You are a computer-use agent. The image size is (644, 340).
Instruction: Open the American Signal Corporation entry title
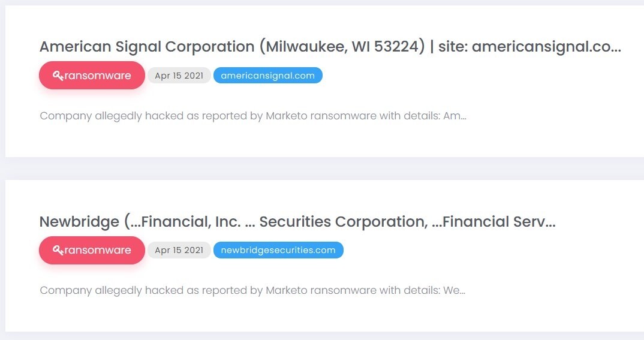pos(330,47)
